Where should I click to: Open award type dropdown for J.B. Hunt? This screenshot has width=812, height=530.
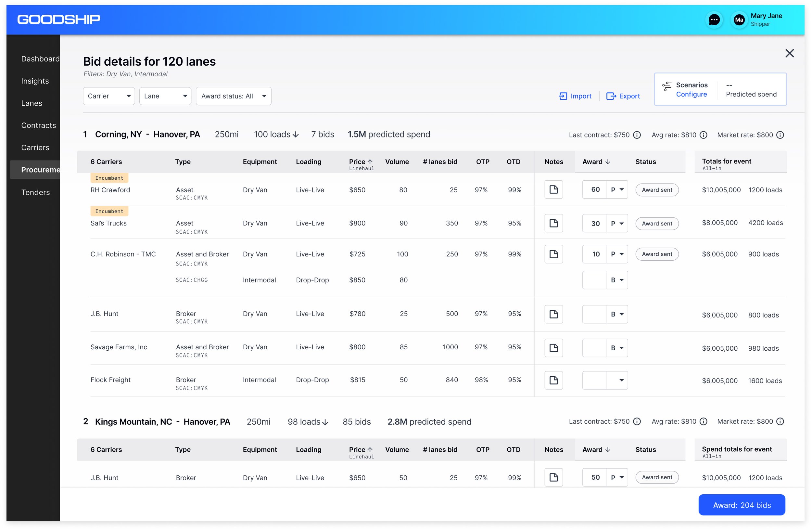pos(617,314)
